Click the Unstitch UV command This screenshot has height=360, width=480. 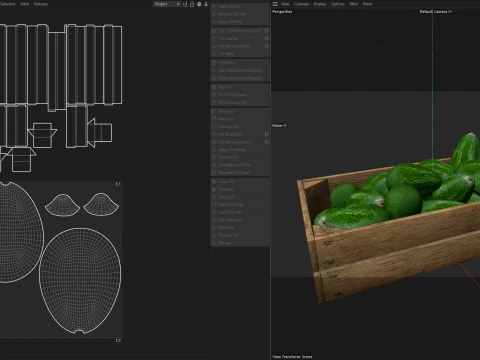pos(240,157)
